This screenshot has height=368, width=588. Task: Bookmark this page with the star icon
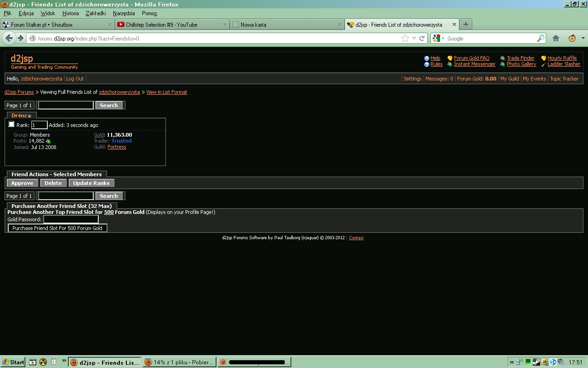pyautogui.click(x=405, y=39)
